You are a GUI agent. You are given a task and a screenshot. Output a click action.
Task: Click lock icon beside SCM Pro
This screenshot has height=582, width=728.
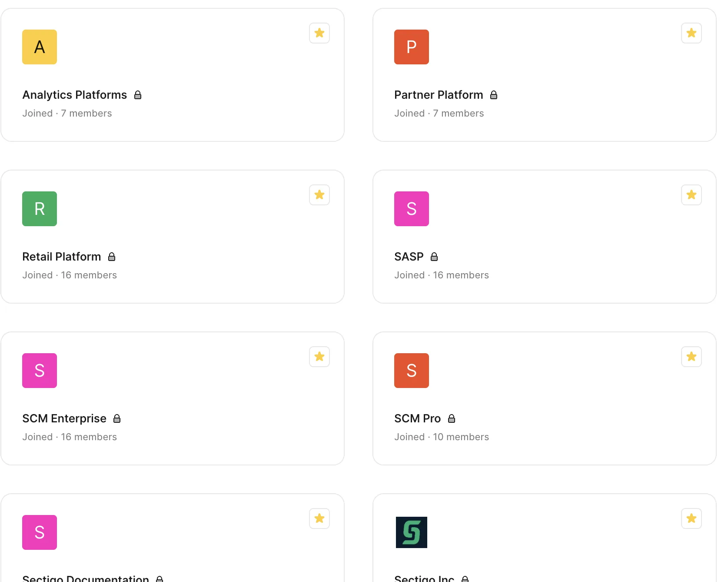(x=452, y=418)
